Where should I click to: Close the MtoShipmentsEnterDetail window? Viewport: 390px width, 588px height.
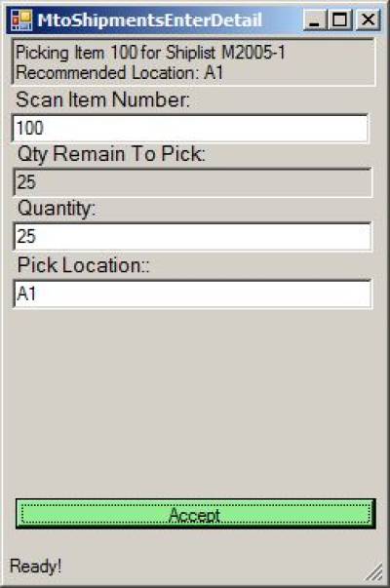[368, 20]
